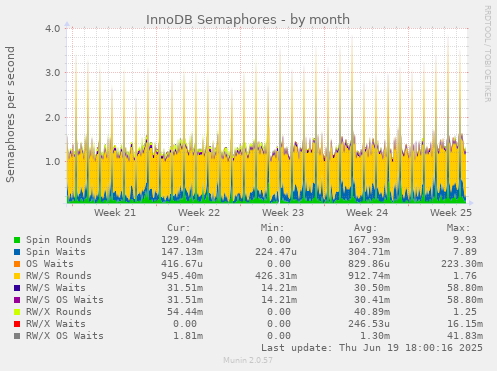The width and height of the screenshot is (497, 371).
Task: Select the 'Spin Rounds' legend label
Action: [x=59, y=240]
